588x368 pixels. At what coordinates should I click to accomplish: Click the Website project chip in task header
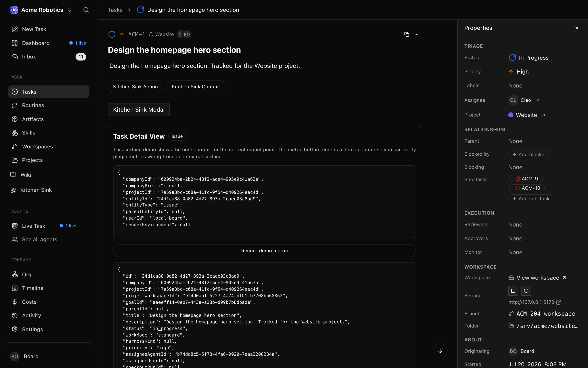pos(161,34)
